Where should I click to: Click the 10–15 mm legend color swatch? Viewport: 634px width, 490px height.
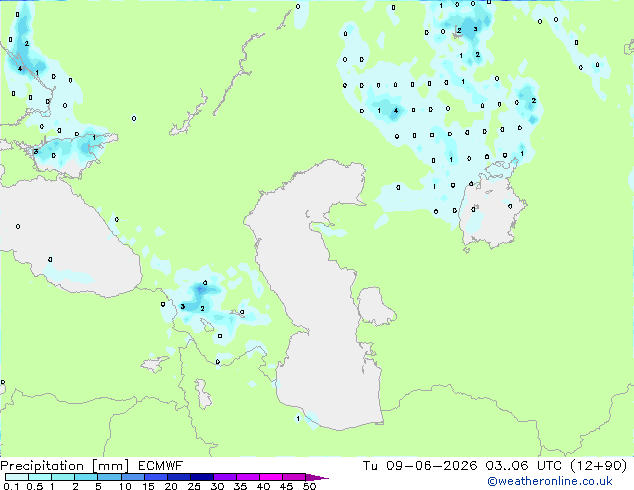click(x=132, y=477)
